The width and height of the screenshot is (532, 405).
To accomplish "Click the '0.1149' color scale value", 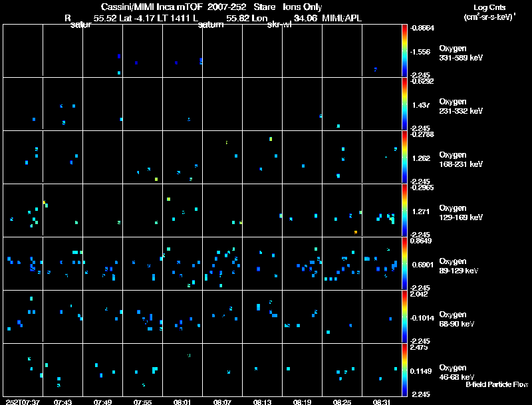I will pos(421,372).
